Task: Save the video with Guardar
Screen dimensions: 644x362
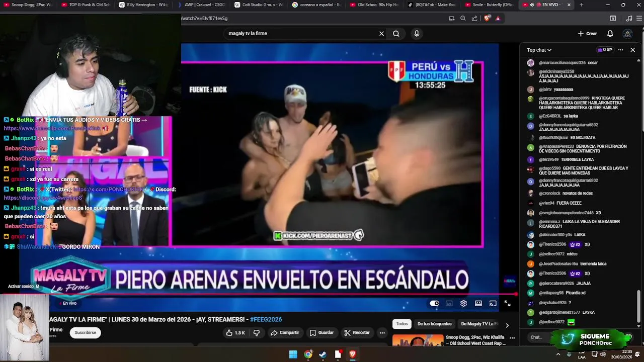Action: pyautogui.click(x=322, y=333)
